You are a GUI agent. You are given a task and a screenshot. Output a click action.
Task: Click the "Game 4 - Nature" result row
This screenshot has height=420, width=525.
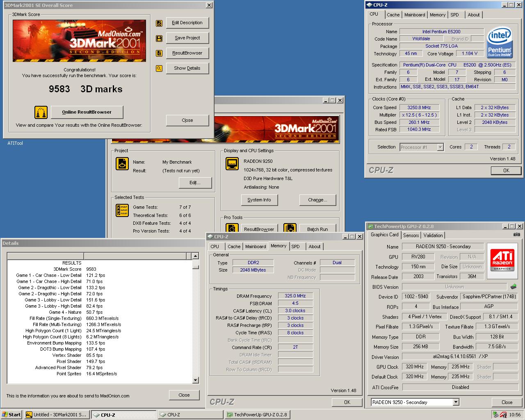(99, 312)
